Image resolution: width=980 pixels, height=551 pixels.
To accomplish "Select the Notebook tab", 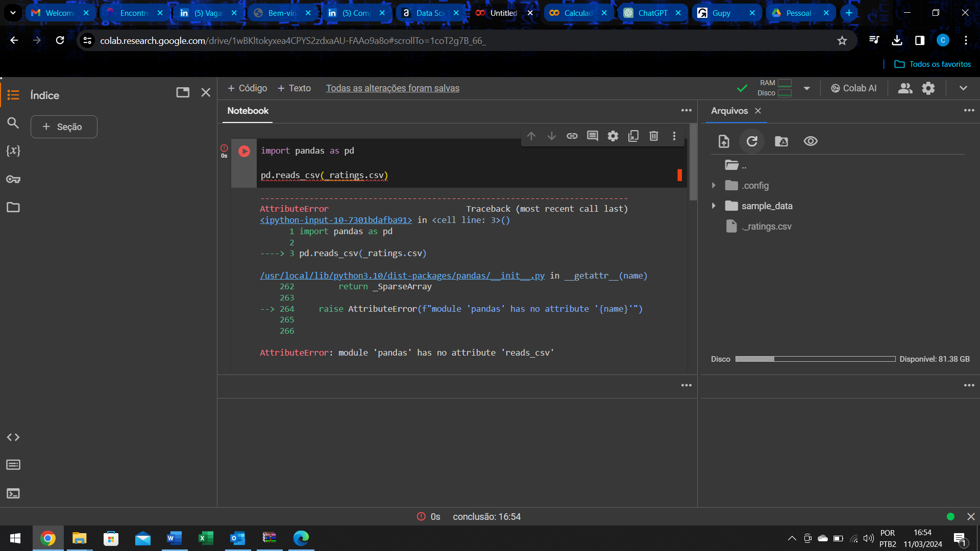I will pyautogui.click(x=248, y=111).
